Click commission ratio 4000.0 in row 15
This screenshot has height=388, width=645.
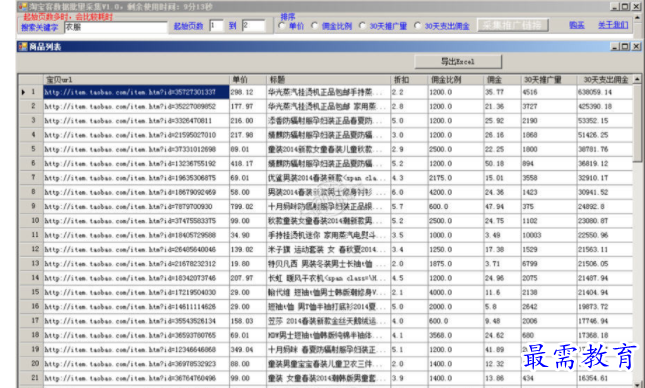point(456,292)
